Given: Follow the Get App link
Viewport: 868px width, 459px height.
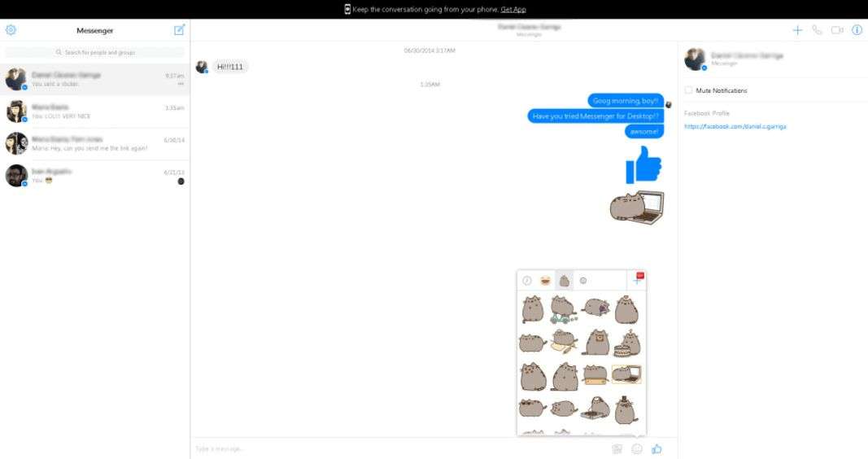Looking at the screenshot, I should point(513,10).
